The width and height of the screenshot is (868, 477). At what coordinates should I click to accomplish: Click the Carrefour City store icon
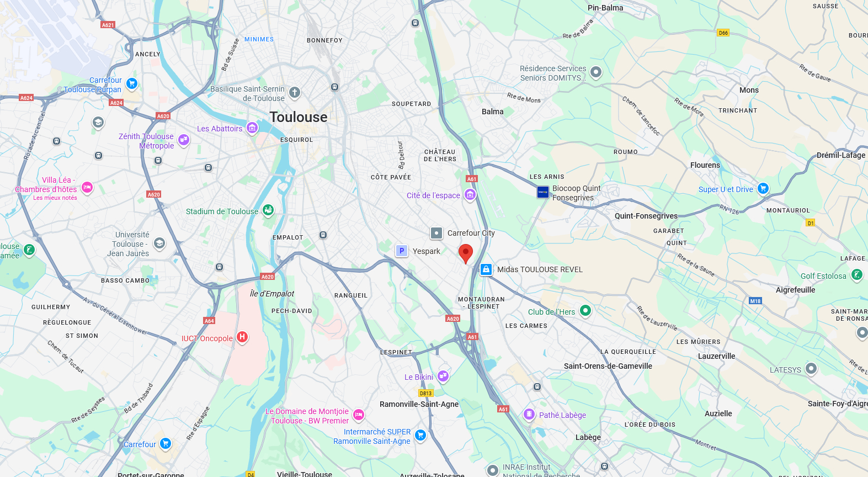436,233
